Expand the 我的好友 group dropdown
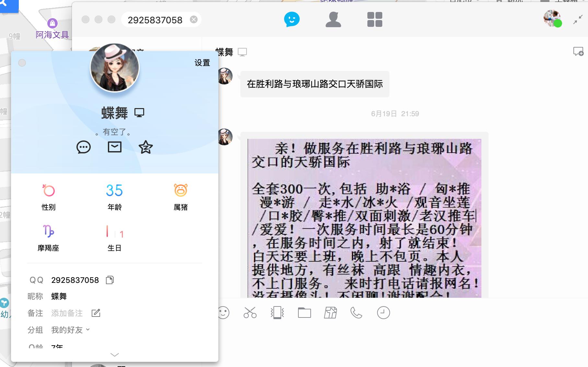Screen dimensions: 588x367 [x=87, y=330]
